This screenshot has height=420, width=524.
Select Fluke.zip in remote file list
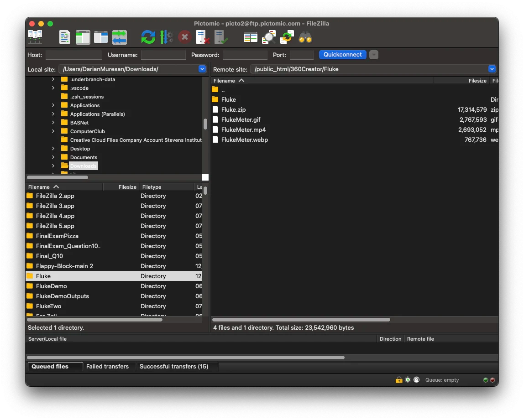tap(233, 109)
